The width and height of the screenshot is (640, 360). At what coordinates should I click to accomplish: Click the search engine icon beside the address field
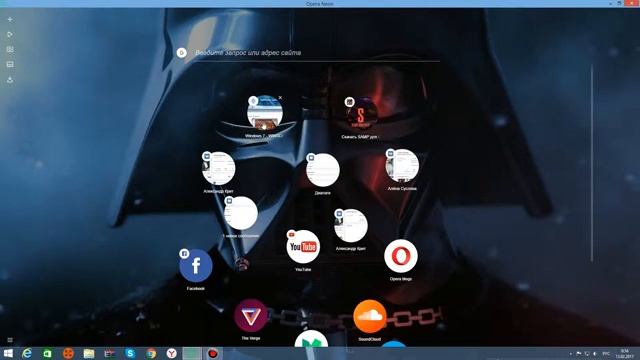pyautogui.click(x=182, y=53)
